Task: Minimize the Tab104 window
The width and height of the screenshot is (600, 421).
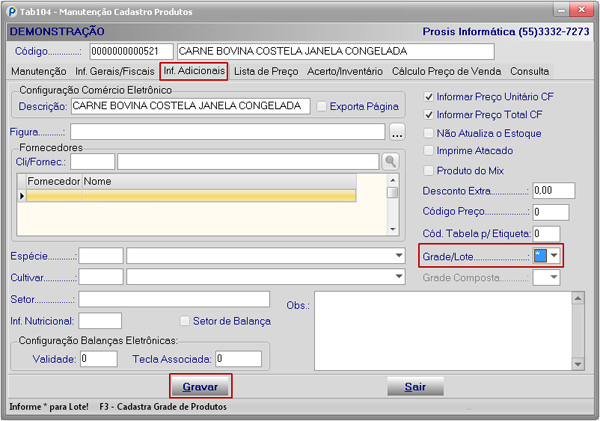Action: (561, 10)
